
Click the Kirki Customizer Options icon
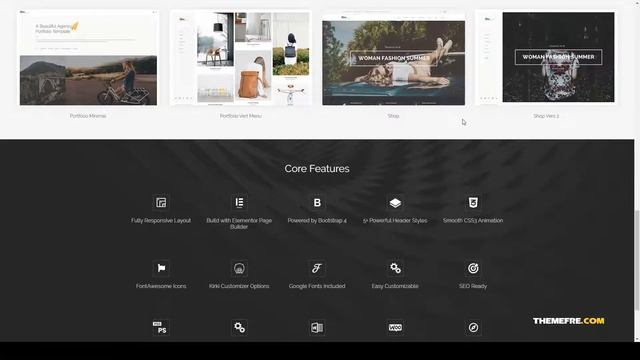pos(239,268)
